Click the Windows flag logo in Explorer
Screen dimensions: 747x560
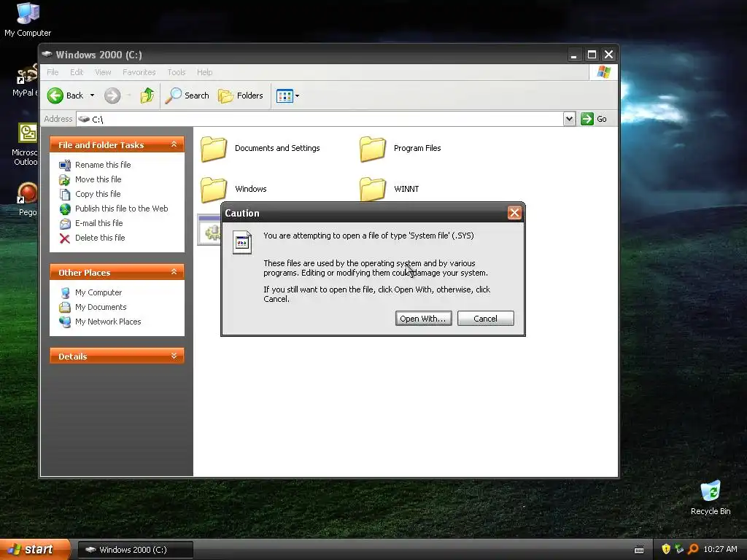click(603, 72)
